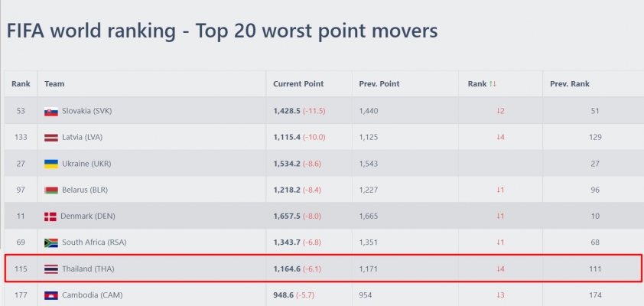Click the down-4 rank change for Latvia

coord(500,137)
